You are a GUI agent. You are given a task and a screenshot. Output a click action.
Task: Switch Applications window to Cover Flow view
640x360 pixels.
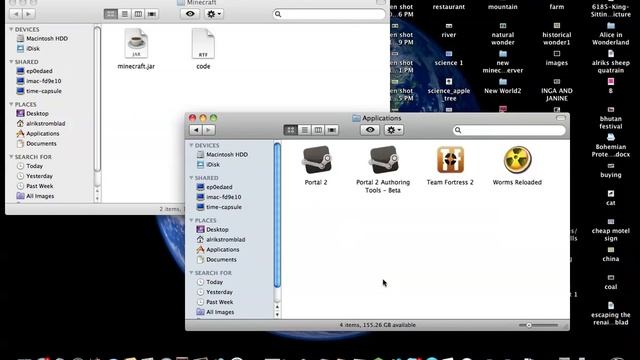pos(332,130)
